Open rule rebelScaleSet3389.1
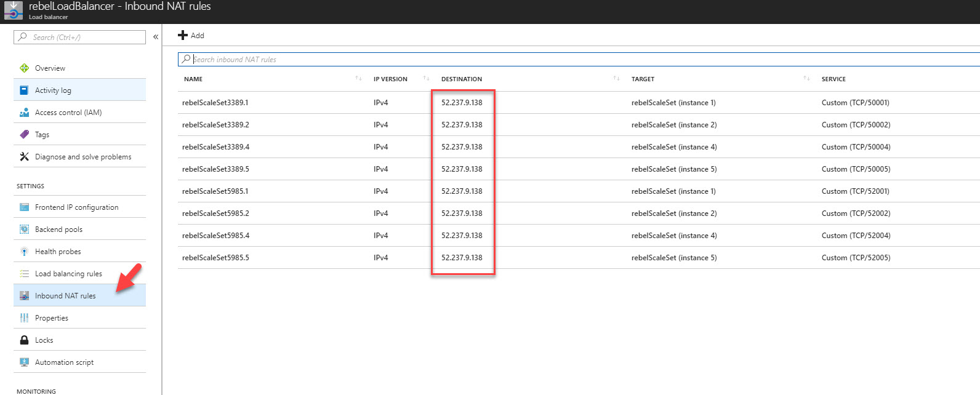980x395 pixels. coord(215,103)
